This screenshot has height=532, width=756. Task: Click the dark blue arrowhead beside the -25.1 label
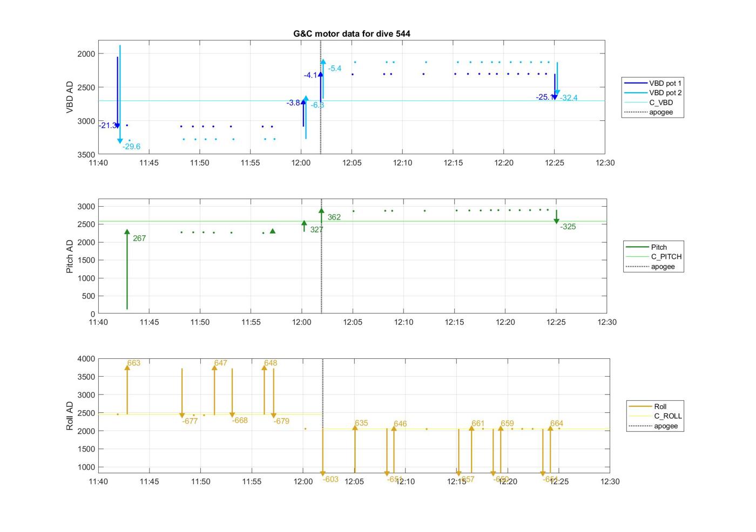(x=555, y=97)
